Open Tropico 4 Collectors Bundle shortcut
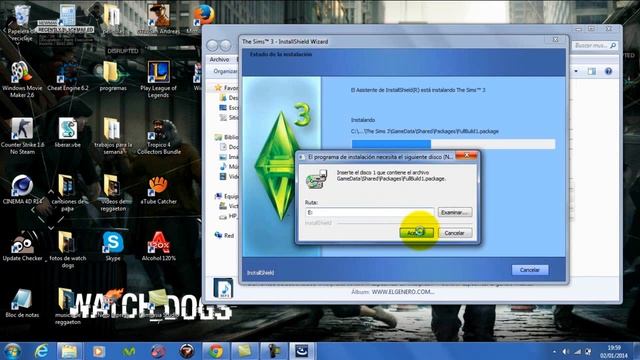Viewport: 640px width, 360px height. [158, 137]
